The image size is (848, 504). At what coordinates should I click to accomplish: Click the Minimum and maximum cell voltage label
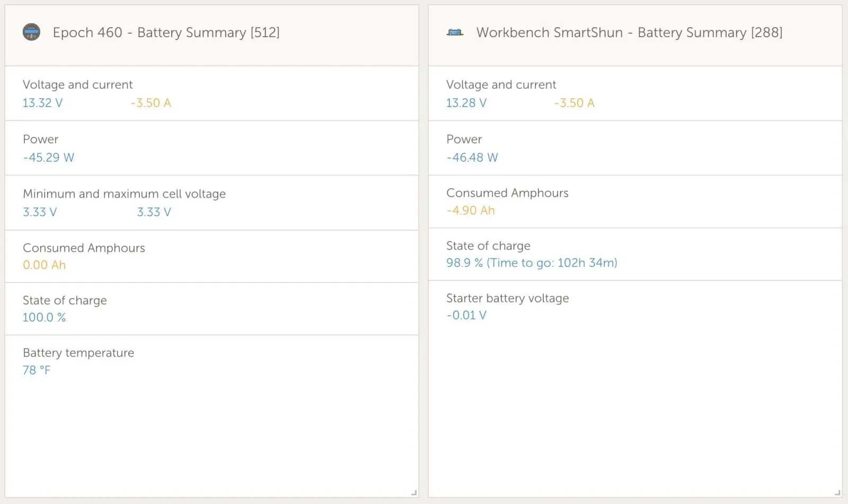pyautogui.click(x=124, y=194)
